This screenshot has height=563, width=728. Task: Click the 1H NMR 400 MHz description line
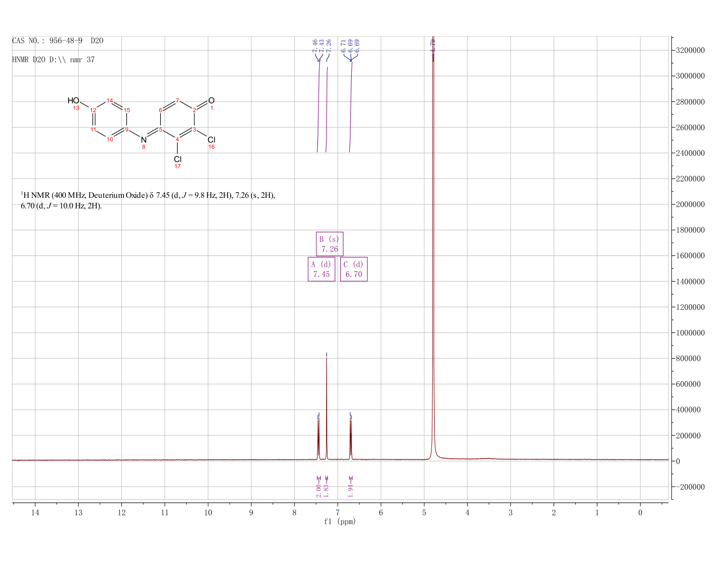point(148,195)
